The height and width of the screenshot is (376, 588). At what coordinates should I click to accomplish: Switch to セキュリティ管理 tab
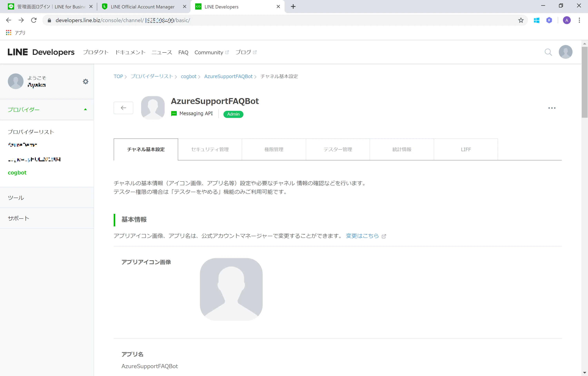click(210, 149)
